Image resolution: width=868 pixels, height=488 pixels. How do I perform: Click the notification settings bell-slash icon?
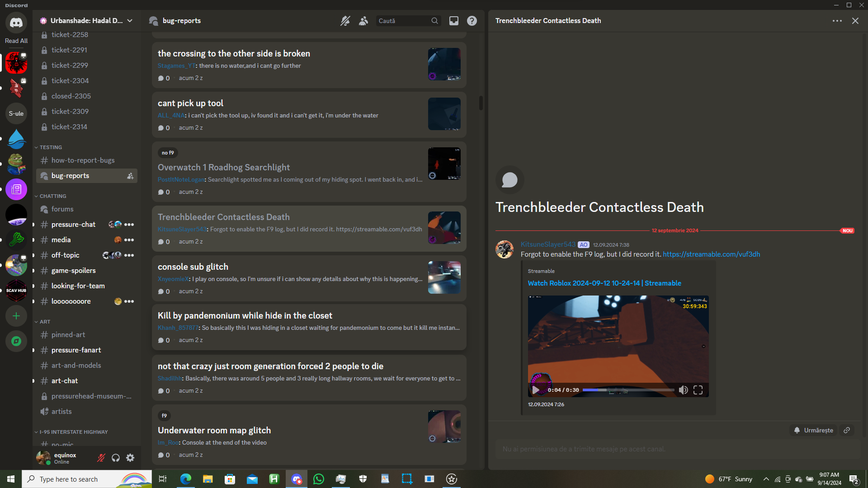(345, 21)
